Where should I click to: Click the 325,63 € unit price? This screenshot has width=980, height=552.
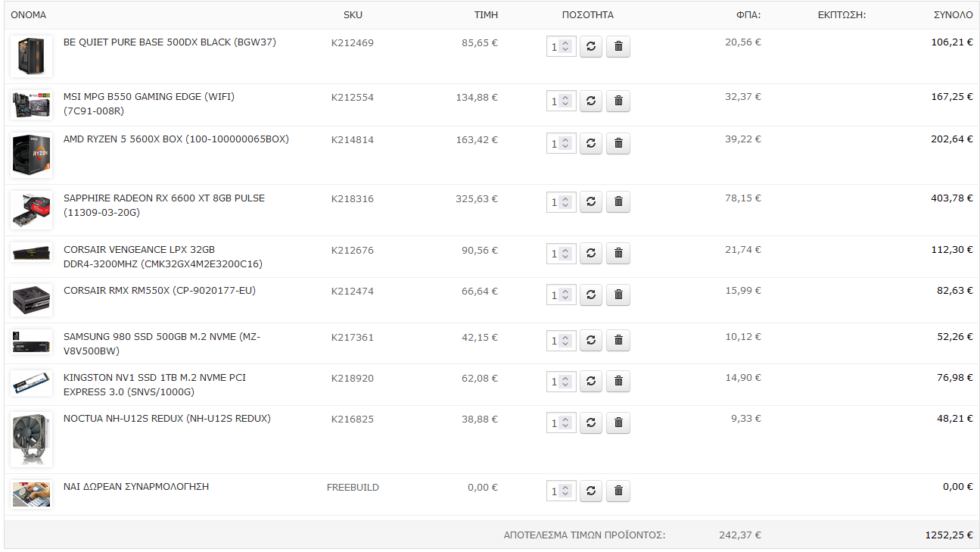477,199
